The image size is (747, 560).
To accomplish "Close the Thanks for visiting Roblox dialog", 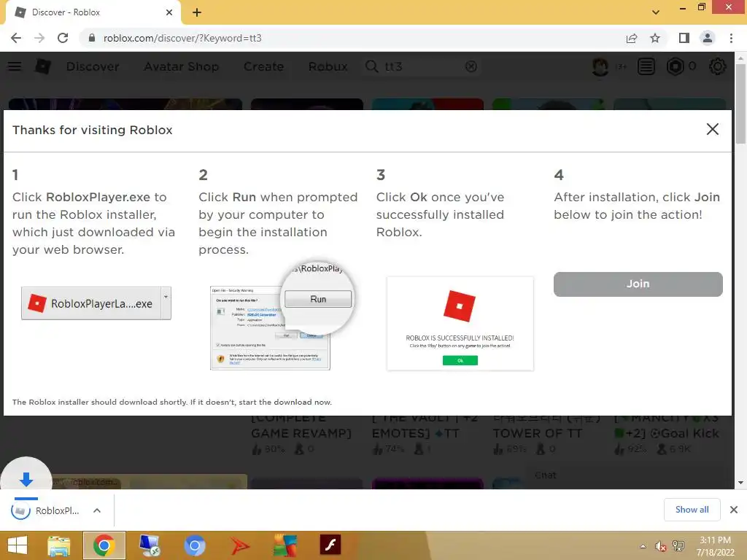I will click(712, 129).
